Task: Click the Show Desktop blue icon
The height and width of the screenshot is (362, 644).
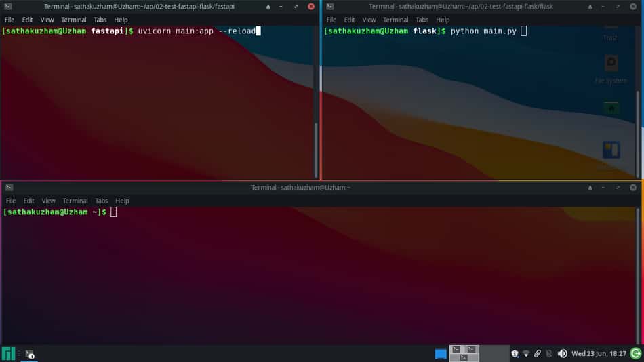Action: pos(440,354)
